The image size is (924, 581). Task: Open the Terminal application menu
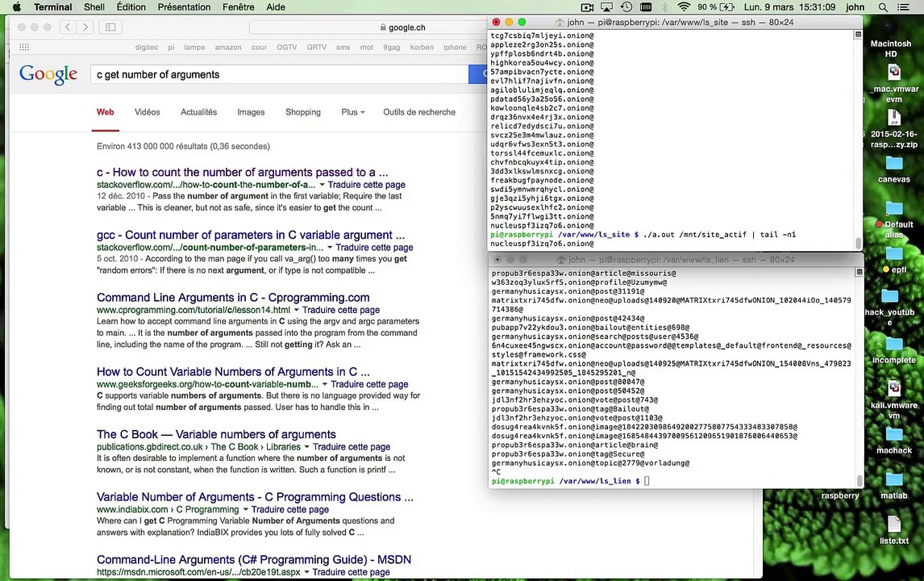point(52,7)
